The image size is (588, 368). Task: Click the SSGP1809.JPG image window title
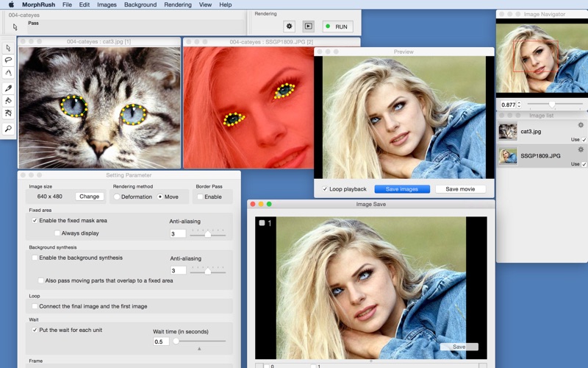[271, 42]
